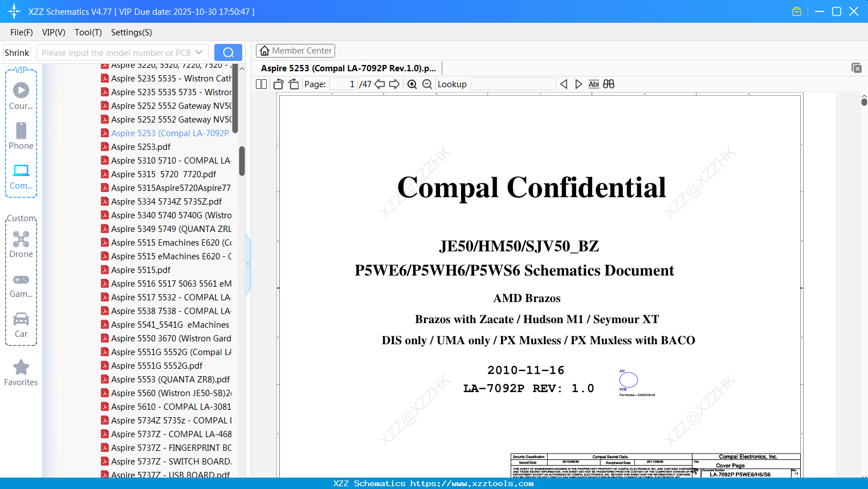Focus the Page number field
The height and width of the screenshot is (489, 868).
coord(343,84)
